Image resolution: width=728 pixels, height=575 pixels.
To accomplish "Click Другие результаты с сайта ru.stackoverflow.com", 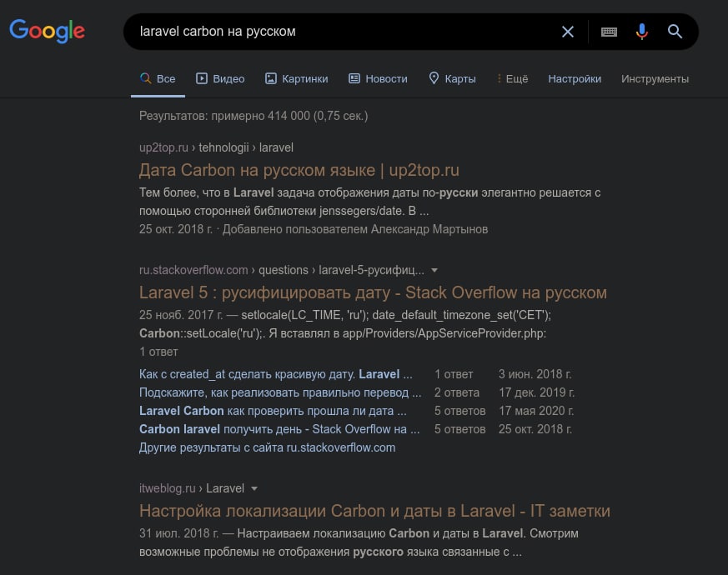I will [268, 447].
